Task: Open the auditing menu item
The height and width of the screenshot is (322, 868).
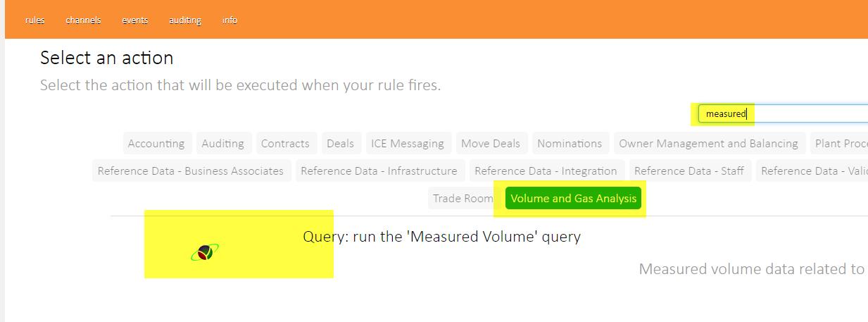Action: [185, 20]
